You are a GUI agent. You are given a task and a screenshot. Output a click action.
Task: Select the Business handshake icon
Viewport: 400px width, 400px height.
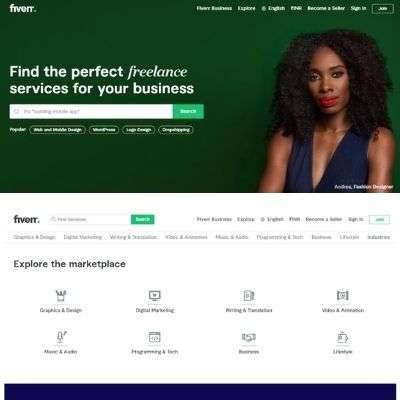click(249, 337)
